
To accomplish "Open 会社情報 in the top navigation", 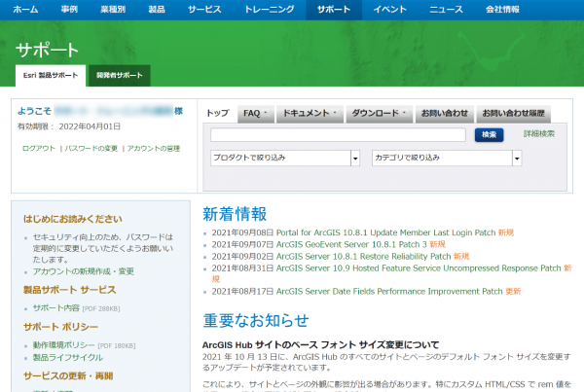I will coord(502,10).
